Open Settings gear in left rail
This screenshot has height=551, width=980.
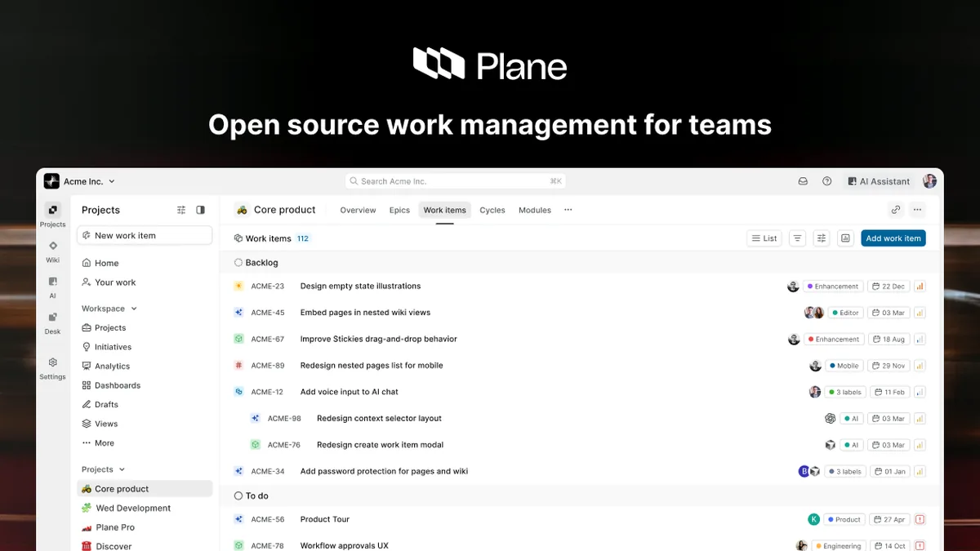click(52, 362)
